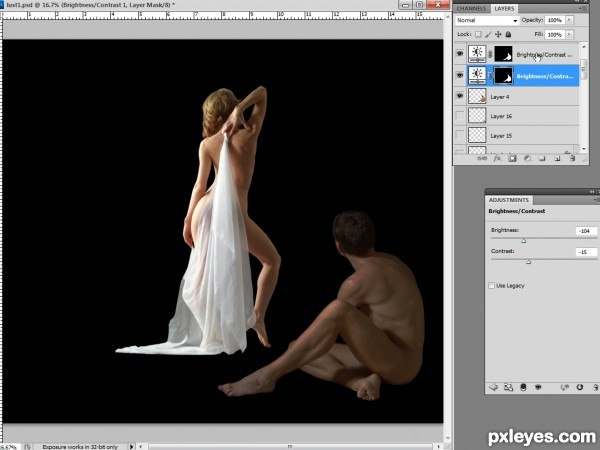Screen dimensions: 600x450
Task: Click the Opacity value field
Action: click(554, 20)
